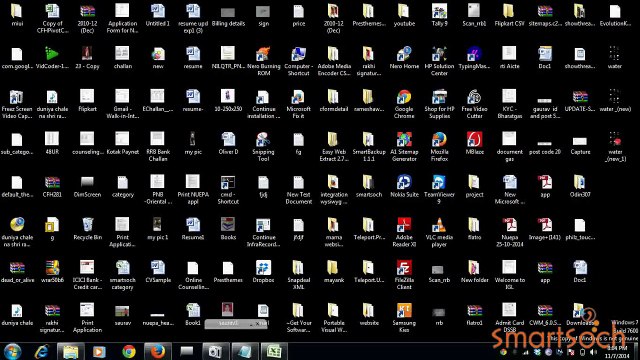Screen dimensions: 640x360
Task: Open the Book1 Excel file
Action: click(193, 311)
